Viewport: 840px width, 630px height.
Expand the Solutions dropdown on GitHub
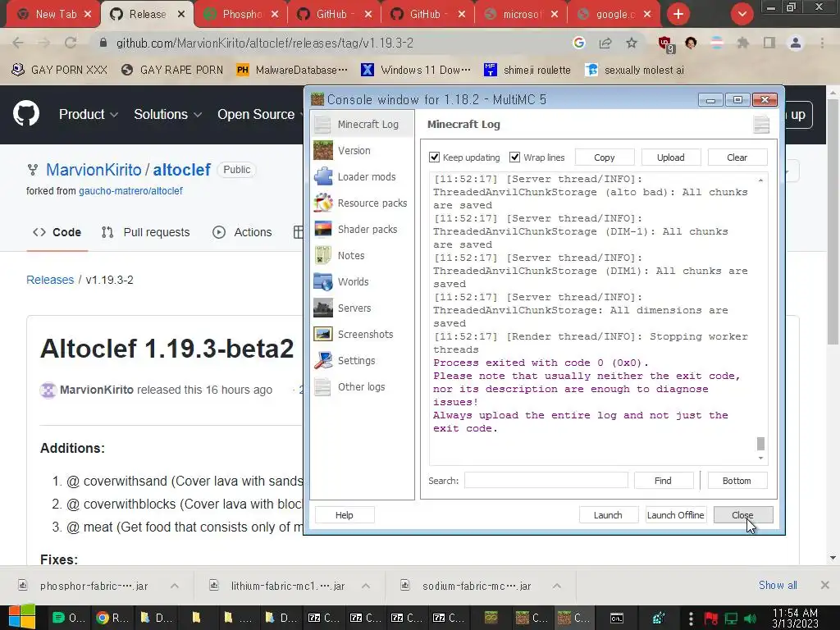(167, 114)
